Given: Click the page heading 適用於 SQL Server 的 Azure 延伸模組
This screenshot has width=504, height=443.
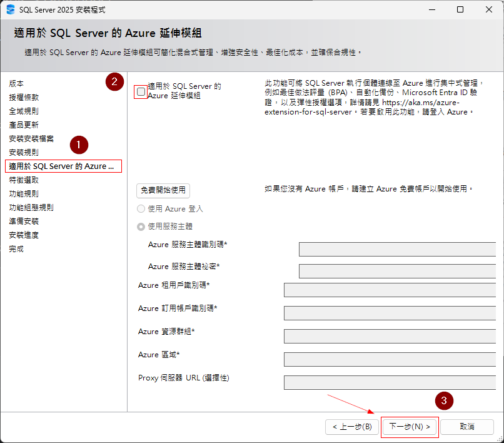Looking at the screenshot, I should coord(108,33).
